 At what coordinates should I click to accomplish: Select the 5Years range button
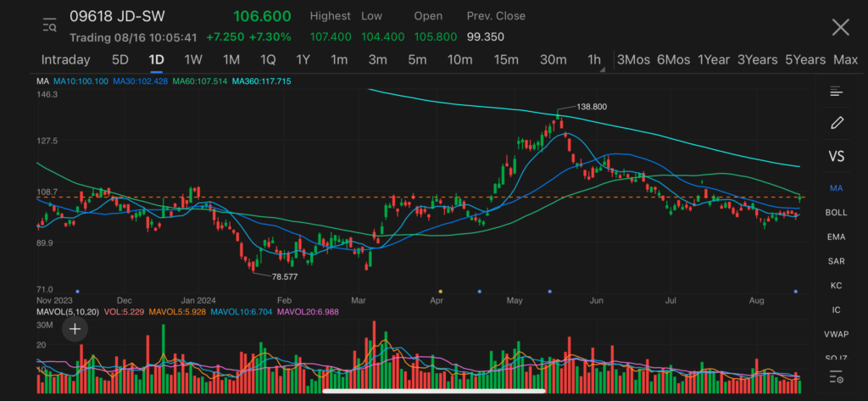click(x=804, y=59)
